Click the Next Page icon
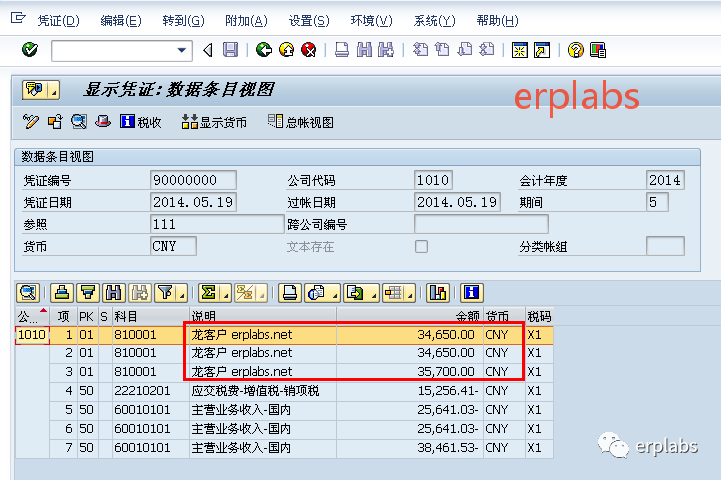 (465, 50)
